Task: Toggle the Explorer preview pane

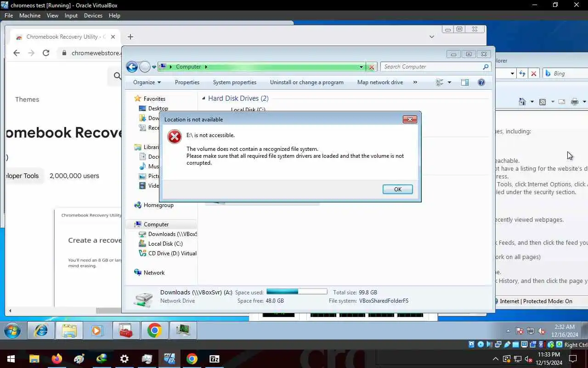Action: (465, 82)
